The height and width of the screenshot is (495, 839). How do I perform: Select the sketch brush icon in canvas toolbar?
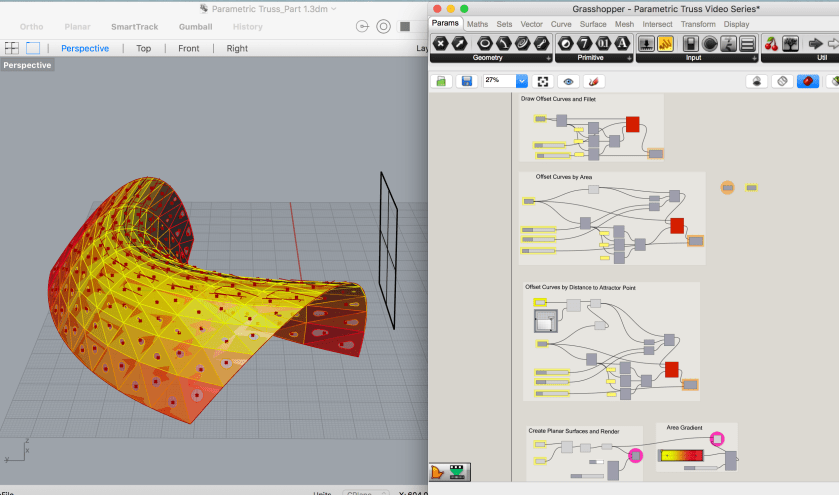click(x=594, y=81)
